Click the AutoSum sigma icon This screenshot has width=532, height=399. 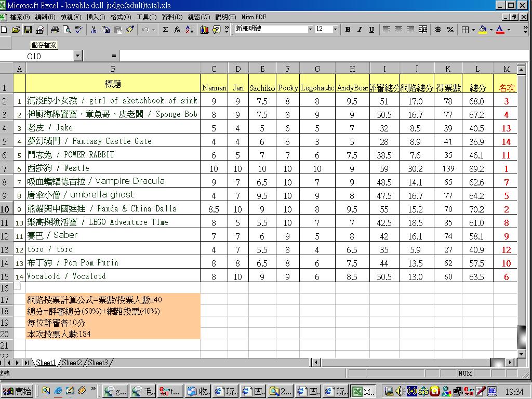[x=165, y=30]
